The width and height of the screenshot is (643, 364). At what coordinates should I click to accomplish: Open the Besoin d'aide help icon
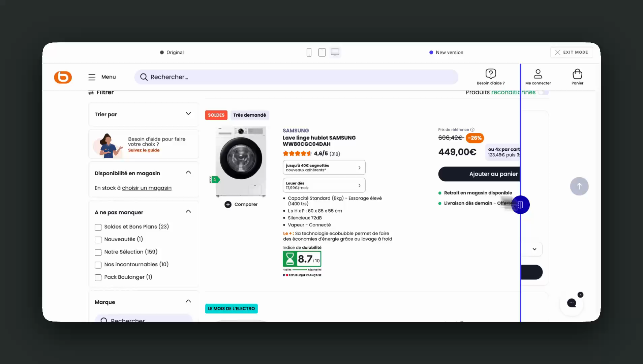point(491,73)
